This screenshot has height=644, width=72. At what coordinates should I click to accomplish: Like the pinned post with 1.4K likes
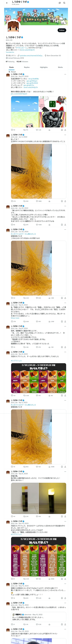pos(39,130)
